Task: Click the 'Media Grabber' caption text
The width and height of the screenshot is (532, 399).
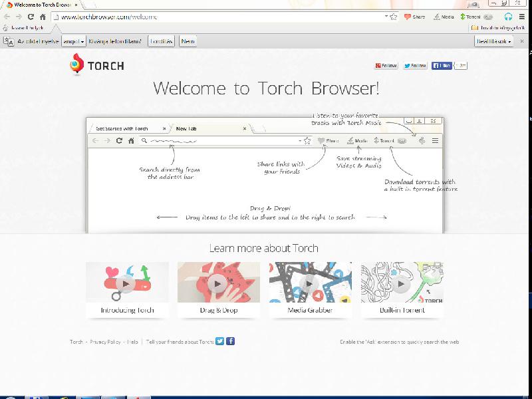Action: (x=310, y=310)
